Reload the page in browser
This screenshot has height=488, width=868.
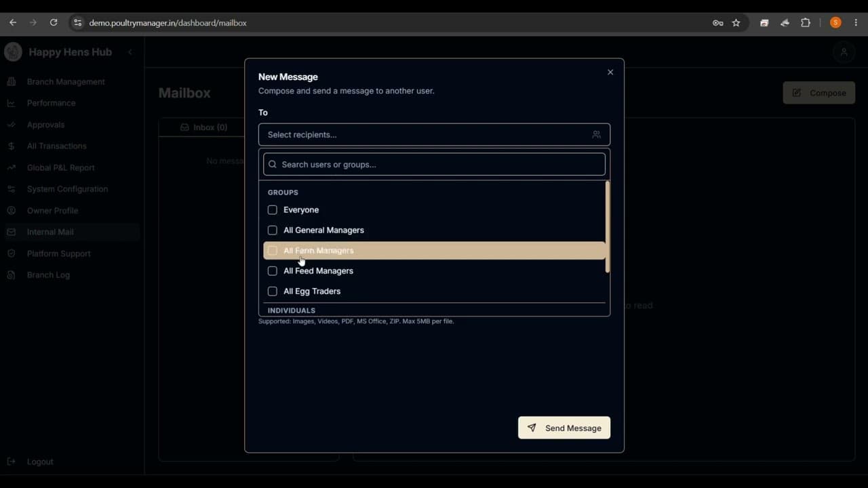[x=54, y=22]
